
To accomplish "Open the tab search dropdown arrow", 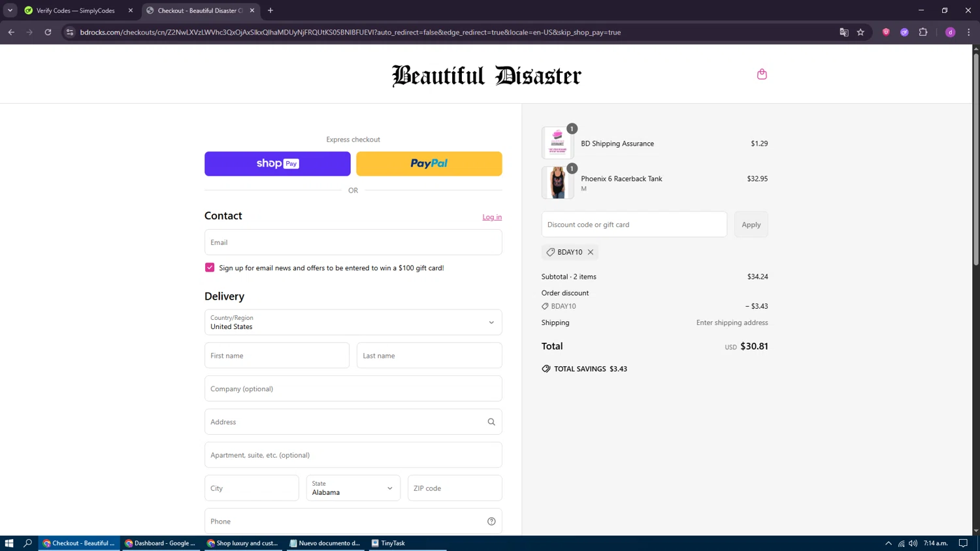I will (x=10, y=10).
